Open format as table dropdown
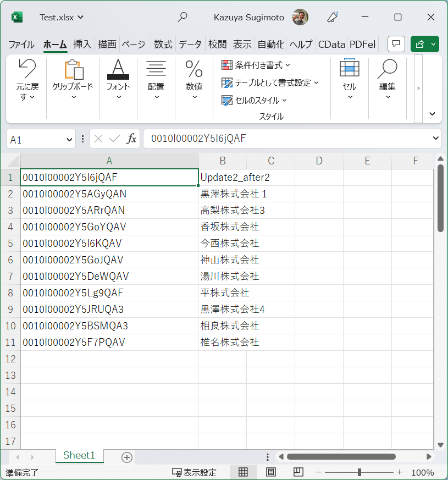 316,82
